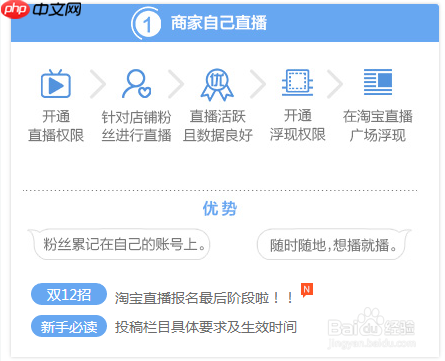
Task: Click the text 在淘宝直播广场浮现
Action: [x=378, y=126]
